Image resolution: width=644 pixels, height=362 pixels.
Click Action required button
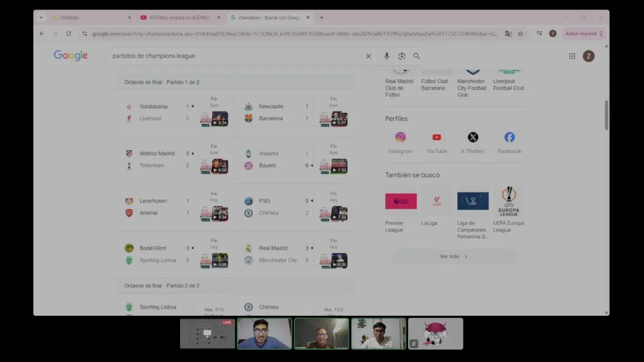coord(583,34)
